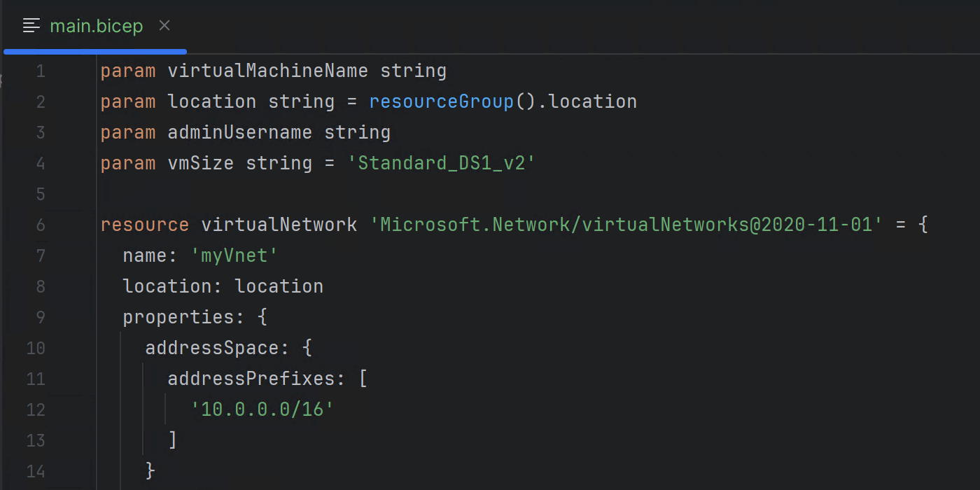Click line number 9 in the gutter
The image size is (980, 490).
coord(40,317)
